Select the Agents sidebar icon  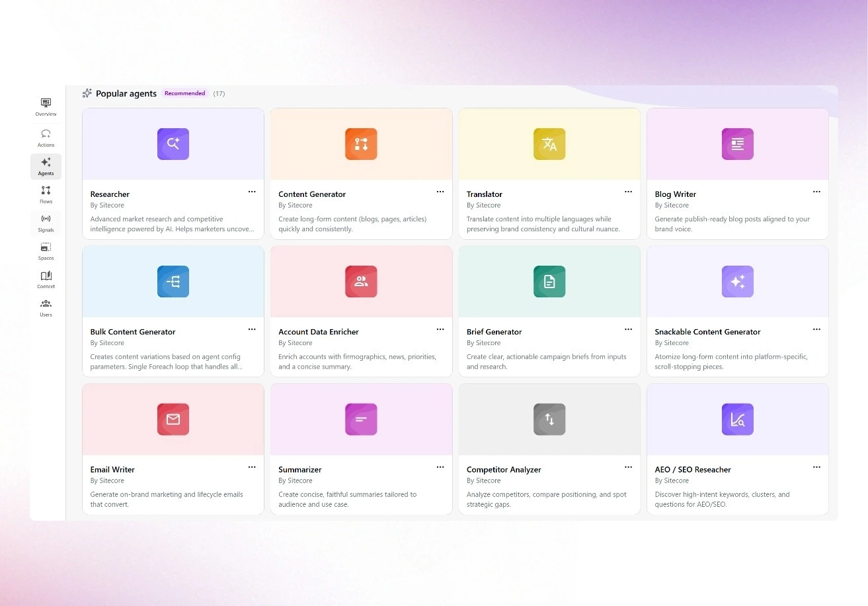pyautogui.click(x=46, y=166)
